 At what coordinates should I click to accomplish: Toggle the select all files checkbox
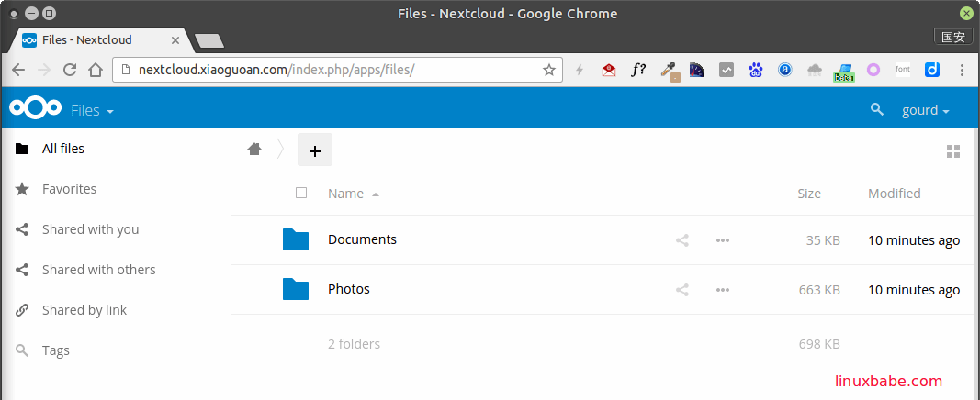coord(301,193)
